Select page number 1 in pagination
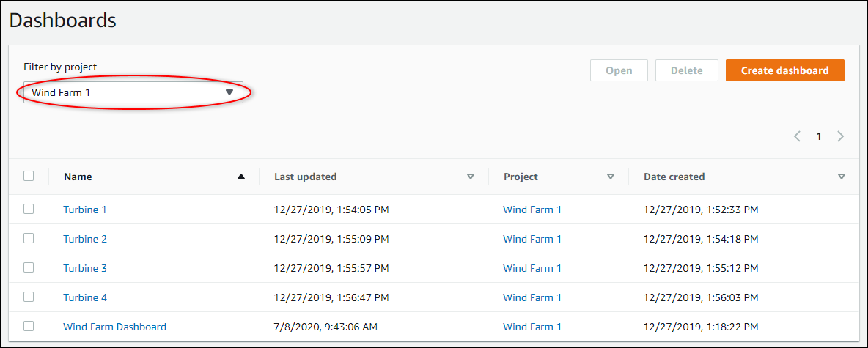Screen dimensions: 868x348 (820, 136)
